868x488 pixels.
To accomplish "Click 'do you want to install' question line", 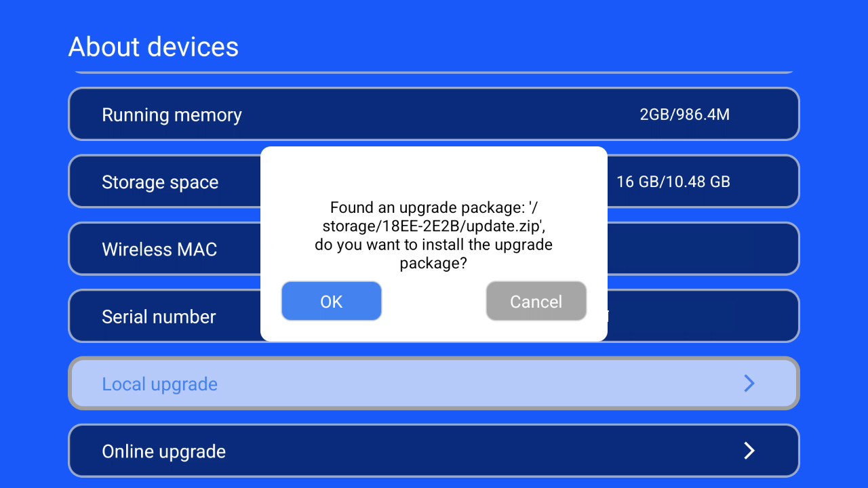I will 434,244.
